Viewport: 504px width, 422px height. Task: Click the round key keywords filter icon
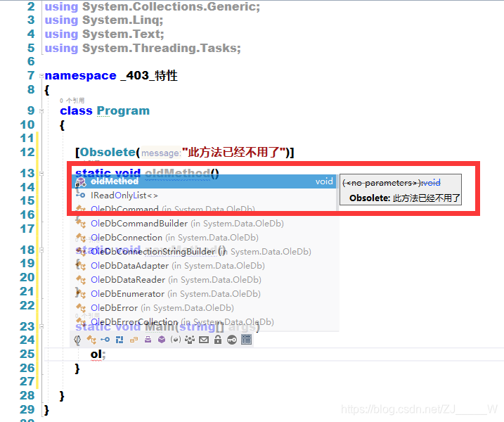point(232,340)
